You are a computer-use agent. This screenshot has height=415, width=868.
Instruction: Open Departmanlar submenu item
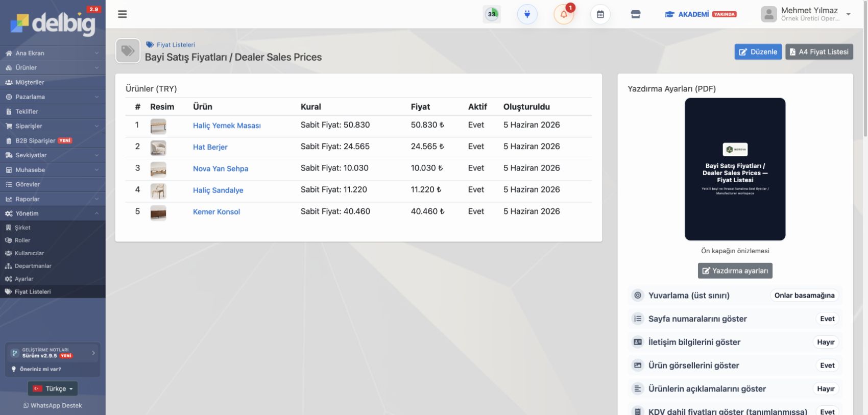point(53,266)
